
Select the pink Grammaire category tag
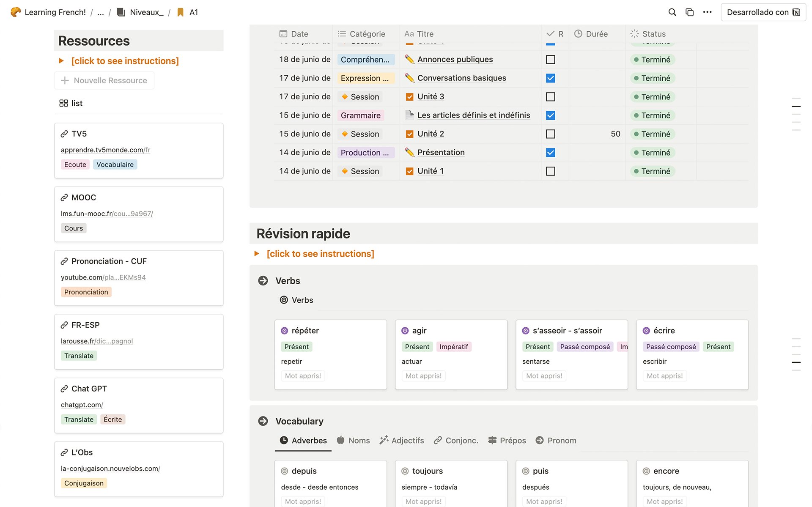click(x=360, y=115)
